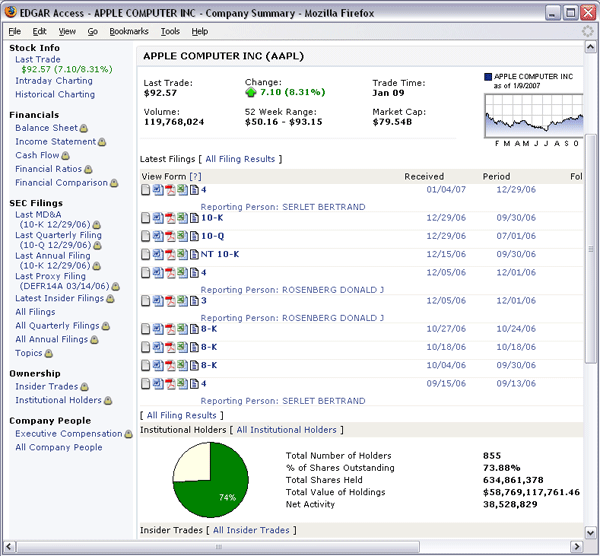Click the lock icon beside Cash Flow

67,156
